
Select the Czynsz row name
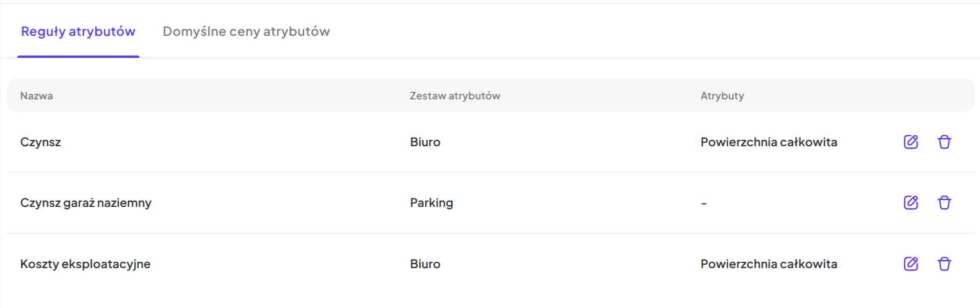[x=40, y=142]
